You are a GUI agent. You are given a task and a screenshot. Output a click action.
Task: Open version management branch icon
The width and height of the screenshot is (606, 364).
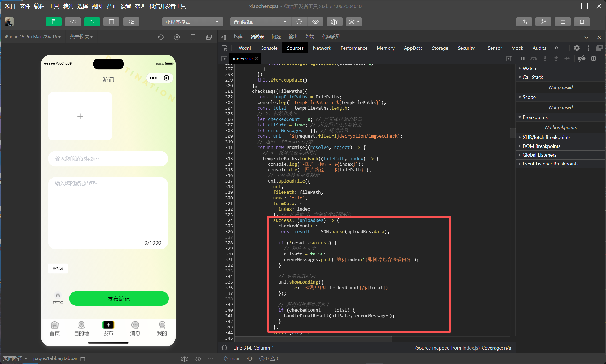pos(543,22)
